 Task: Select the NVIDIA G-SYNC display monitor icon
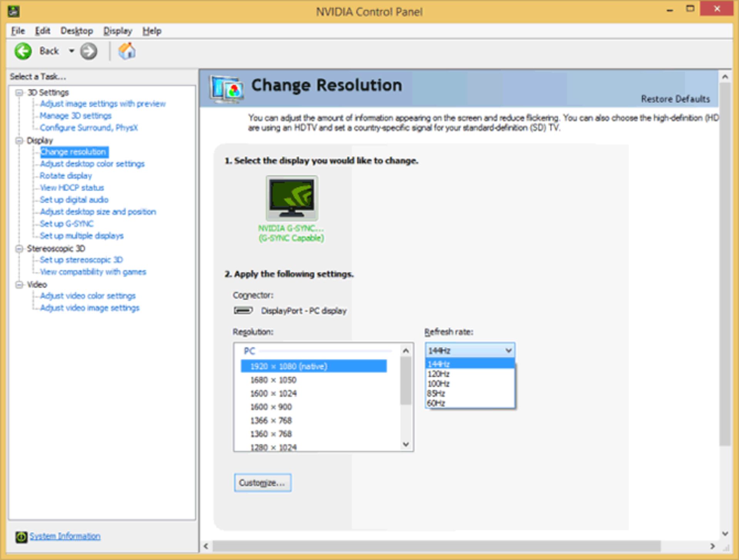[291, 198]
